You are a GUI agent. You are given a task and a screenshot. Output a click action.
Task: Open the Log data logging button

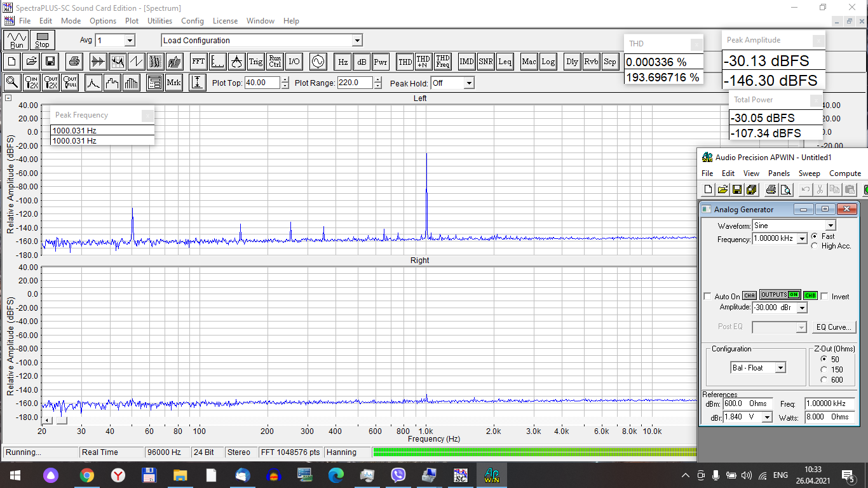[x=548, y=62]
